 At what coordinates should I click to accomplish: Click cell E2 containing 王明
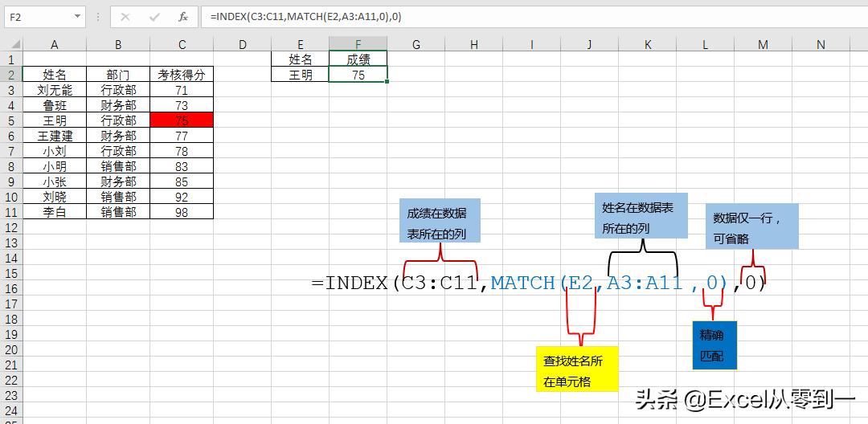pos(300,75)
